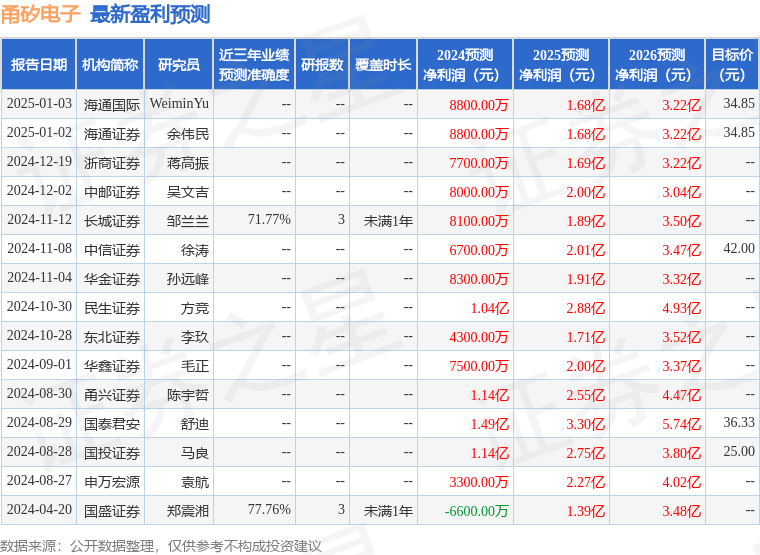Click researcher 毛正

click(x=195, y=366)
